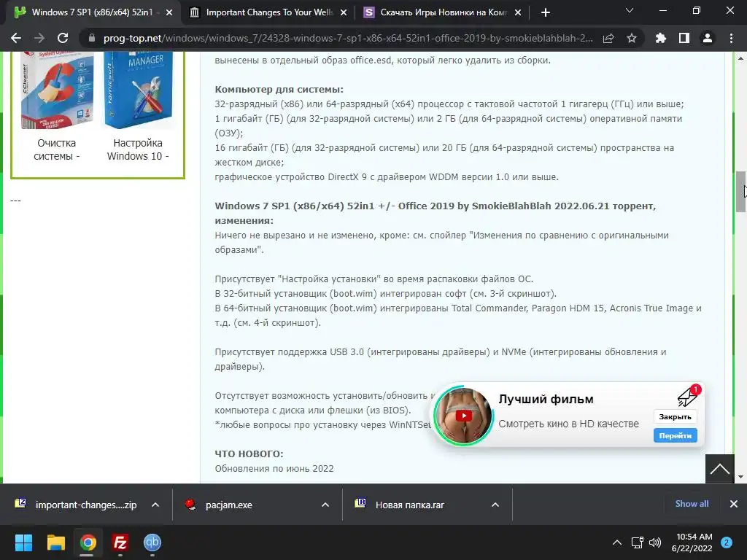This screenshot has width=747, height=560.
Task: Click the forward navigation arrow
Action: pyautogui.click(x=39, y=38)
